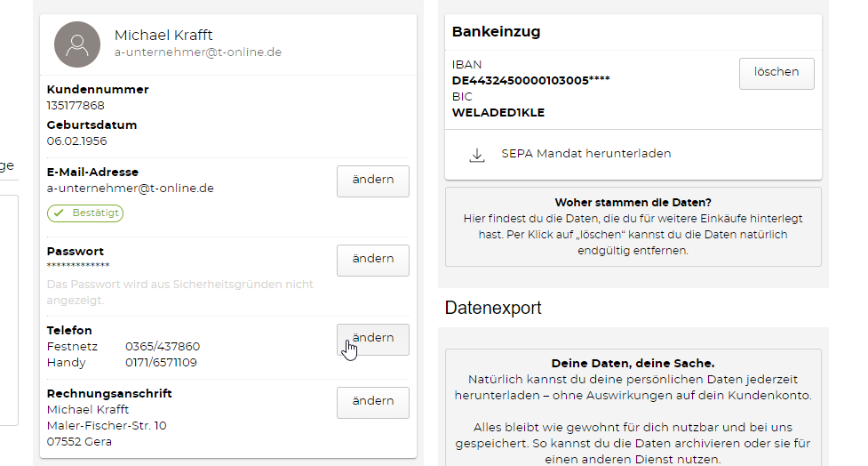Click the Festnetz phone number
Screen dimensions: 868x466
[163, 347]
